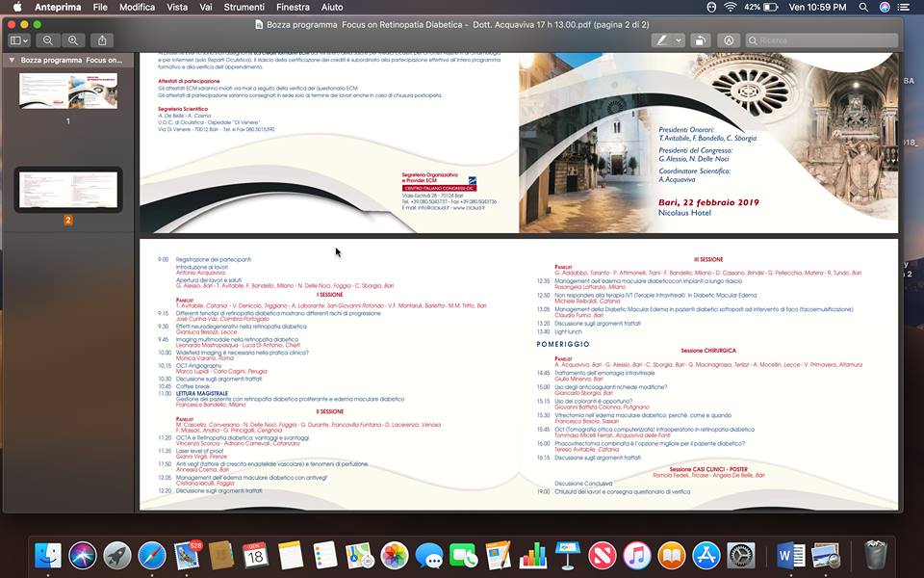Click the PDF document icon in title bar
The image size is (924, 578).
pyautogui.click(x=259, y=25)
